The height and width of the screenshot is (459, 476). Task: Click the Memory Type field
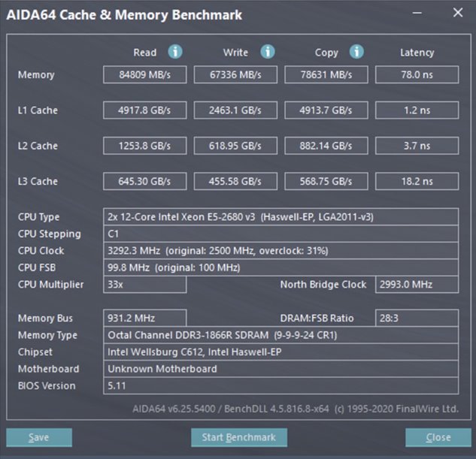[x=280, y=335]
